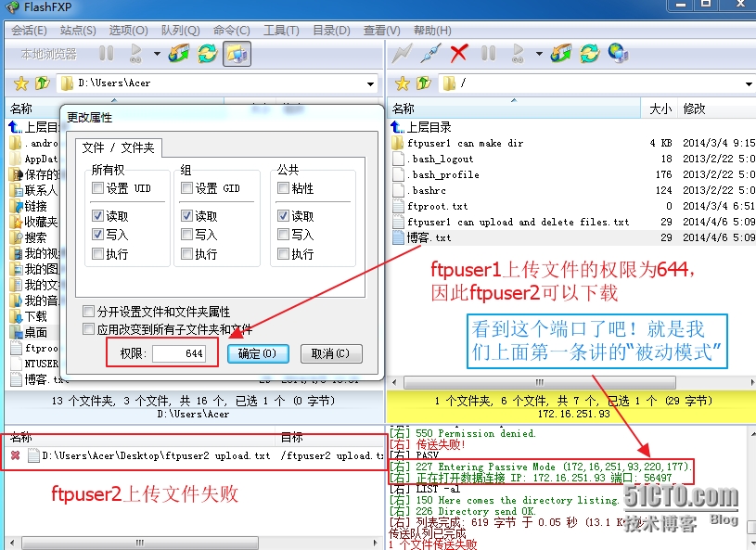Open the 目录(D) menu
756x550 pixels.
pos(331,31)
